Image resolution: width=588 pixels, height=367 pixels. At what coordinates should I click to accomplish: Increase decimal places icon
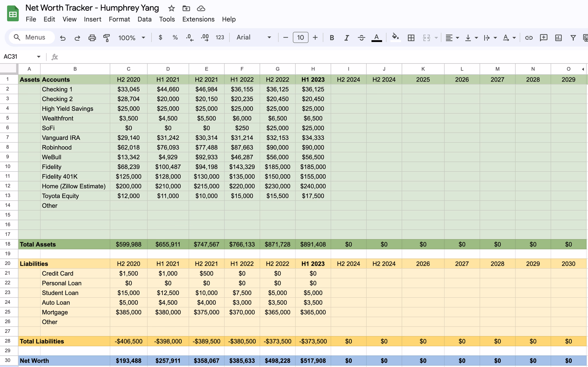pyautogui.click(x=205, y=37)
